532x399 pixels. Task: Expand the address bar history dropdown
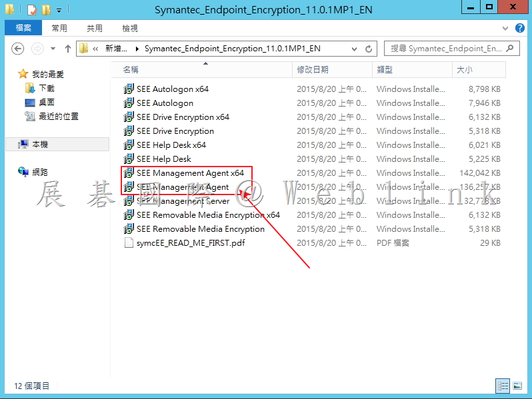pos(354,49)
